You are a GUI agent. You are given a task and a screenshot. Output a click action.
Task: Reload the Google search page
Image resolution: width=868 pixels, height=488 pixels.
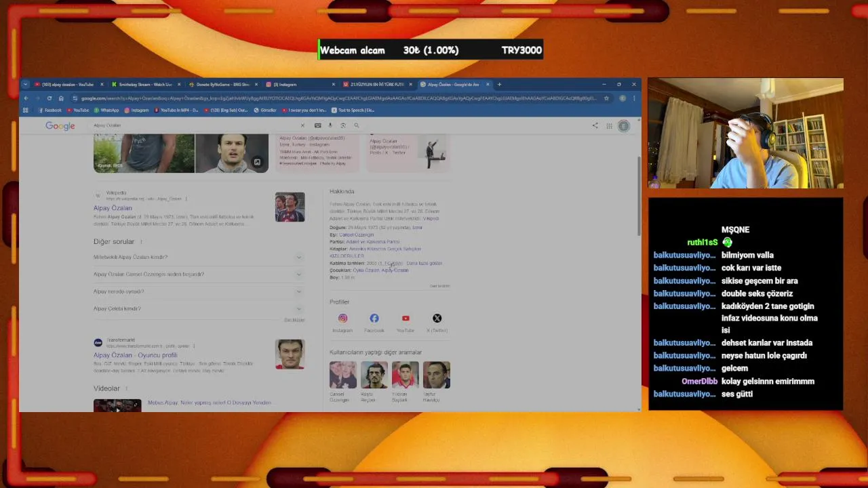(x=49, y=98)
